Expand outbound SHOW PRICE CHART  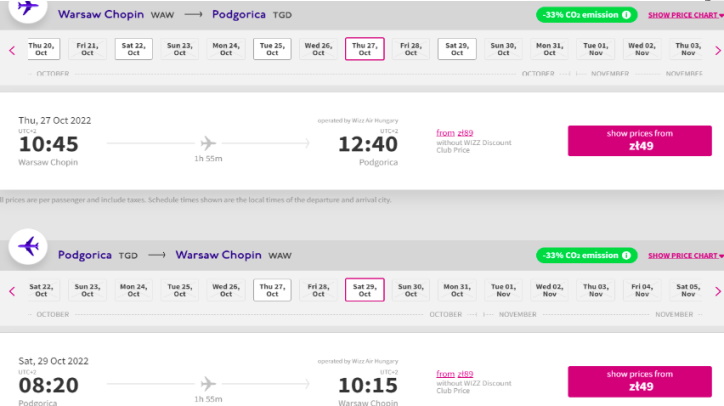685,15
